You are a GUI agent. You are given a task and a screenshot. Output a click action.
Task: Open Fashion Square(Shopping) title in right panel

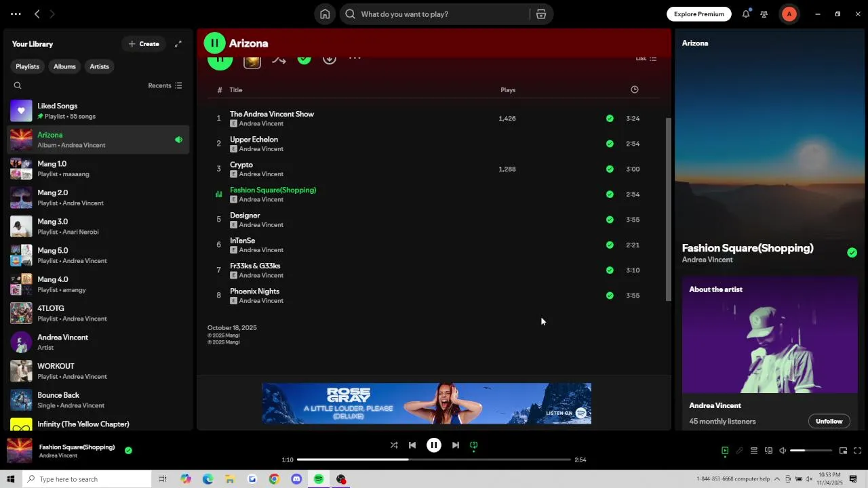click(x=747, y=248)
